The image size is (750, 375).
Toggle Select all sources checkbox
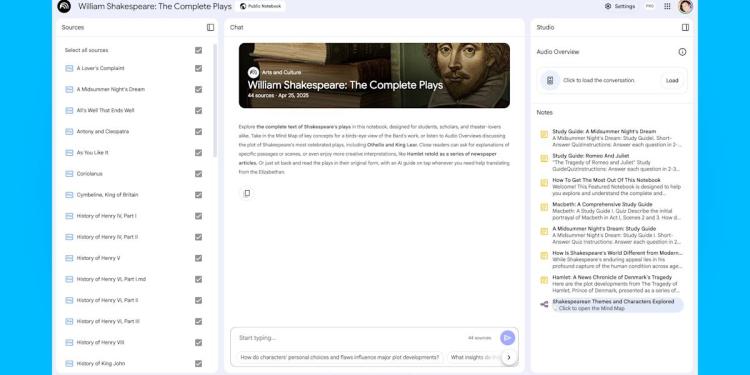(199, 50)
